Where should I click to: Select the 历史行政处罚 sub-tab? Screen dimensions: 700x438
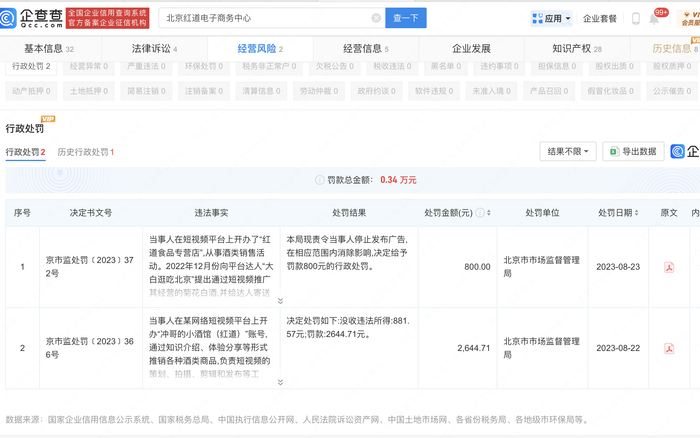click(86, 152)
